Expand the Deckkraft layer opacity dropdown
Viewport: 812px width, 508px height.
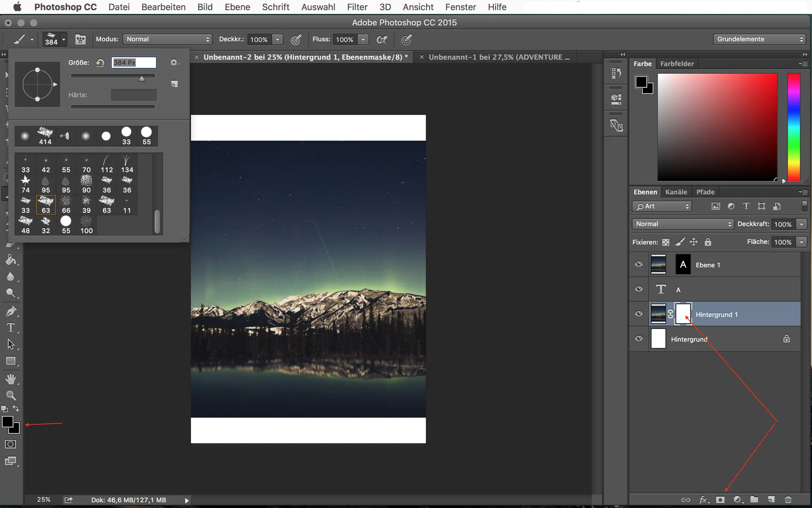(x=802, y=224)
